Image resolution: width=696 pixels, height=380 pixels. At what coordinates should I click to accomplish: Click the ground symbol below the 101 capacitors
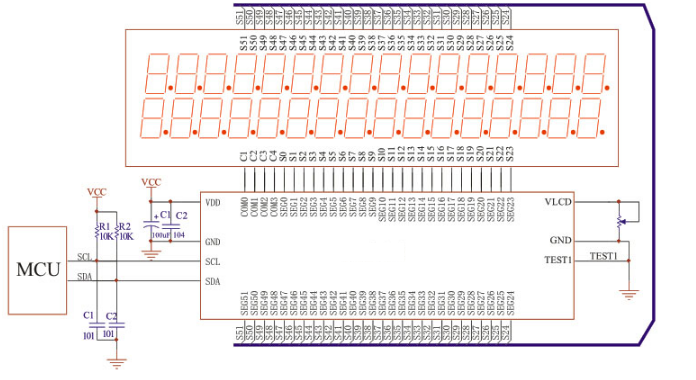pos(116,364)
